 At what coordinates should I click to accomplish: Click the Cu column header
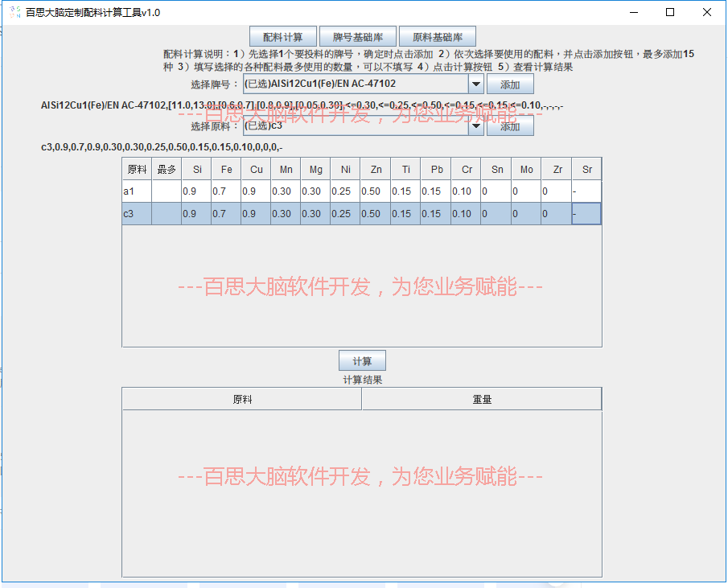256,169
